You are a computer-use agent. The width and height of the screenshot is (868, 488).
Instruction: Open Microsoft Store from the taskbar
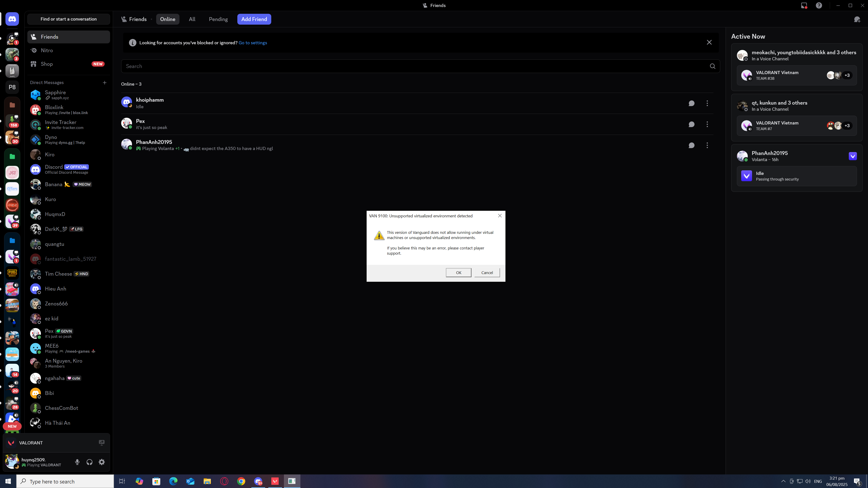click(x=156, y=481)
